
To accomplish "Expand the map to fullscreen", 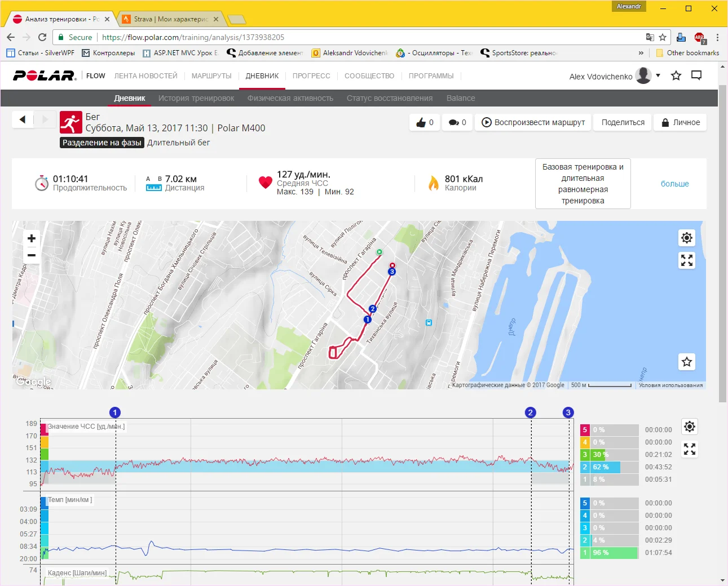I will [686, 260].
